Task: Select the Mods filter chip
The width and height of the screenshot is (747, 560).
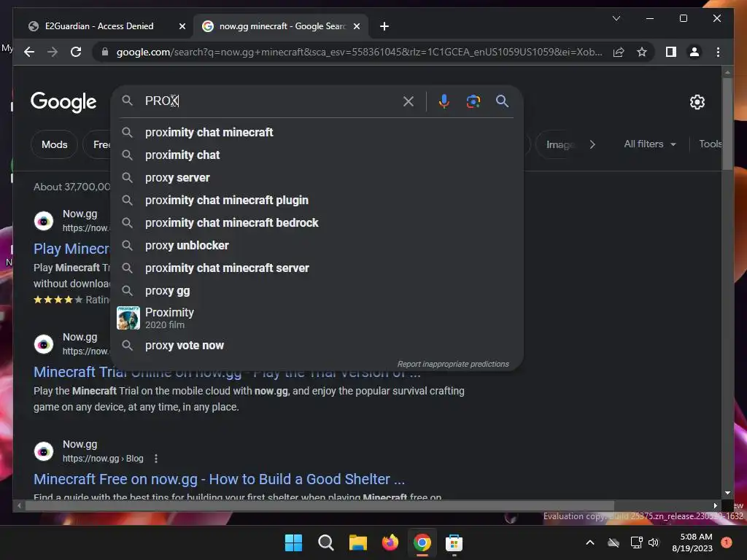Action: (54, 144)
